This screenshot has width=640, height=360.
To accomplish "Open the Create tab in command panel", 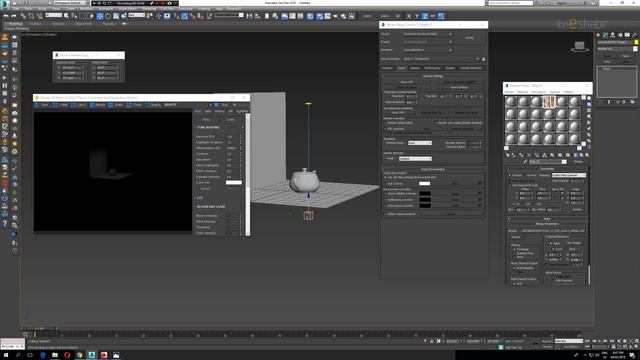I will [x=599, y=35].
